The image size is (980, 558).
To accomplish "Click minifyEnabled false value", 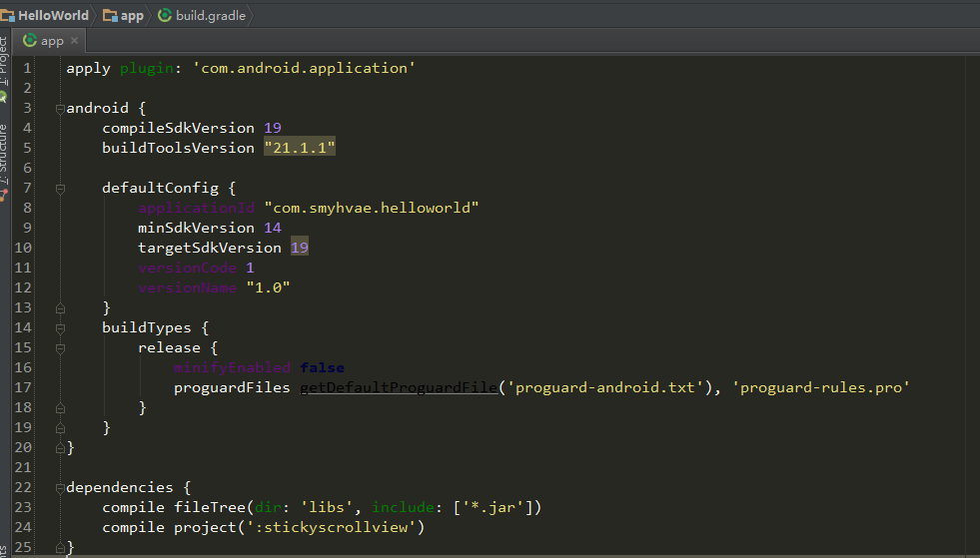I will (322, 368).
